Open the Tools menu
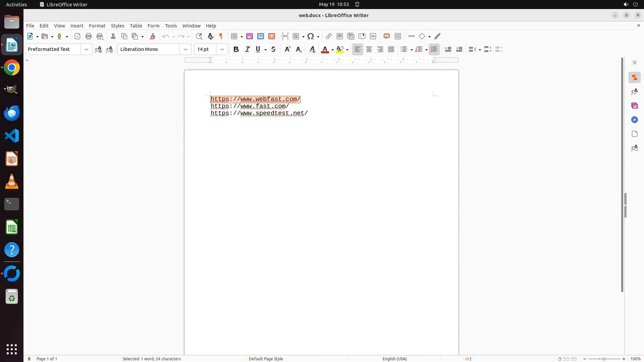Viewport: 644px width, 362px height. pos(171,26)
